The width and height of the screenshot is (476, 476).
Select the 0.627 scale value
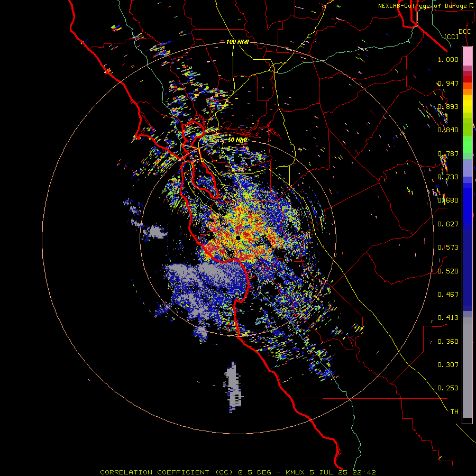point(448,224)
